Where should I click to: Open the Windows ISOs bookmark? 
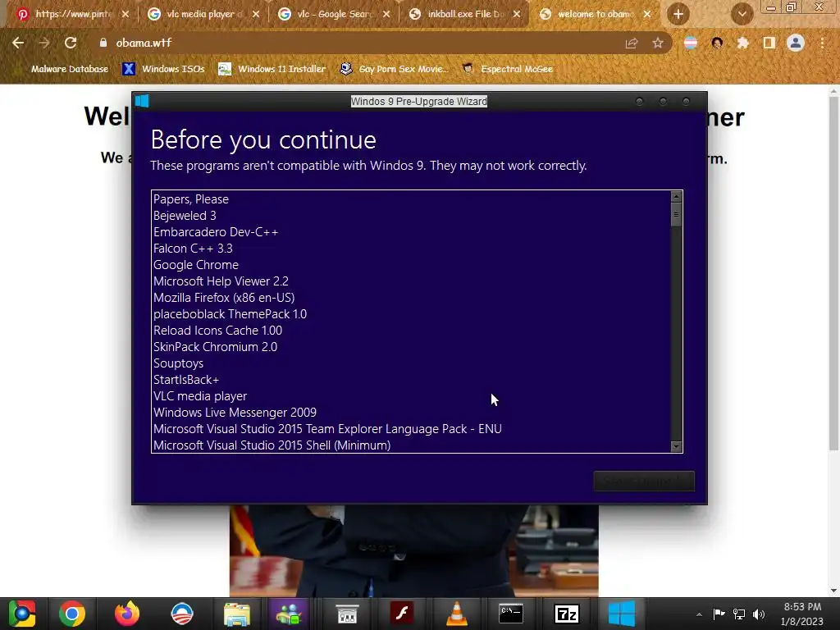point(163,69)
